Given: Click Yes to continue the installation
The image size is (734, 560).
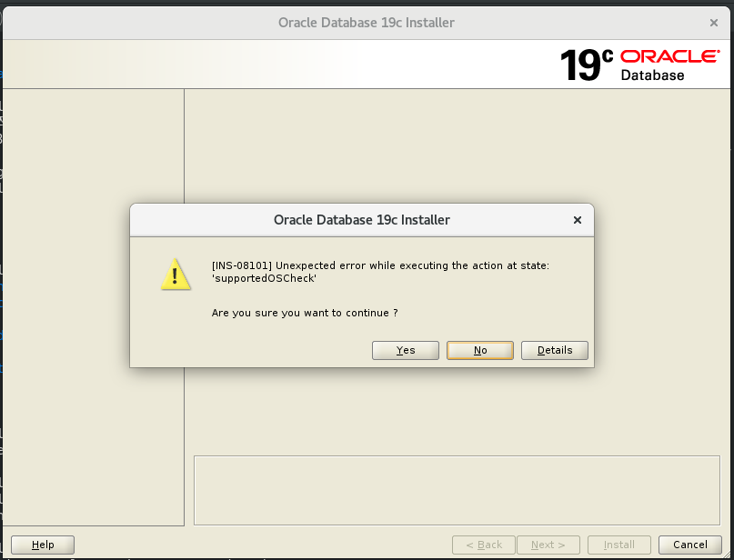Looking at the screenshot, I should point(406,350).
